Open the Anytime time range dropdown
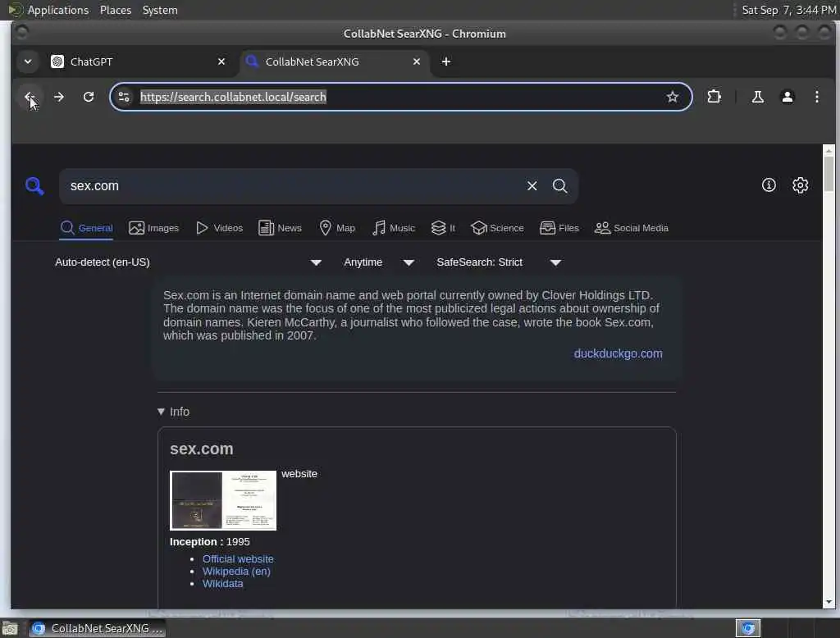Viewport: 840px width, 638px height. [379, 262]
